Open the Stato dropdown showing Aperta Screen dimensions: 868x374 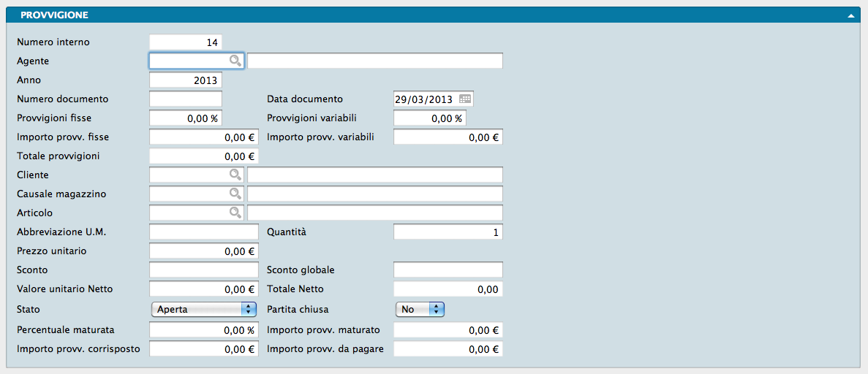204,309
